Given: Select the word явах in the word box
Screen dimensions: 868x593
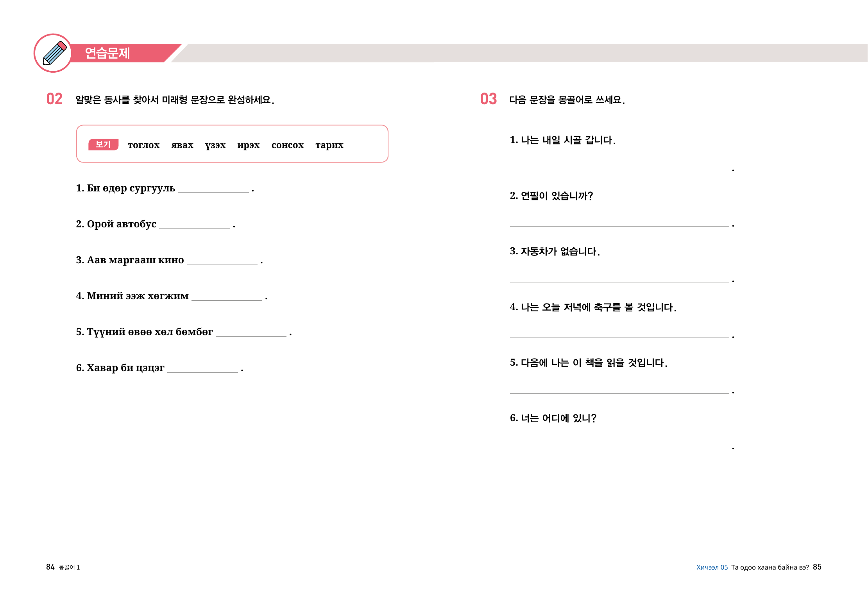Looking at the screenshot, I should click(182, 145).
